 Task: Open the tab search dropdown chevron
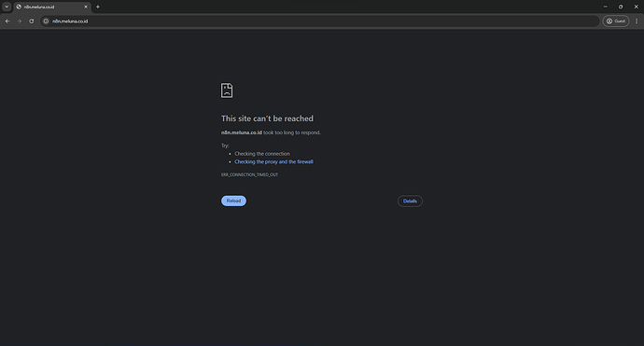(7, 7)
